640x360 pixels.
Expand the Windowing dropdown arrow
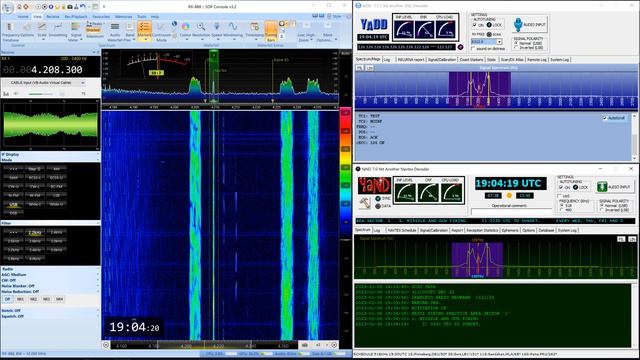[x=233, y=40]
